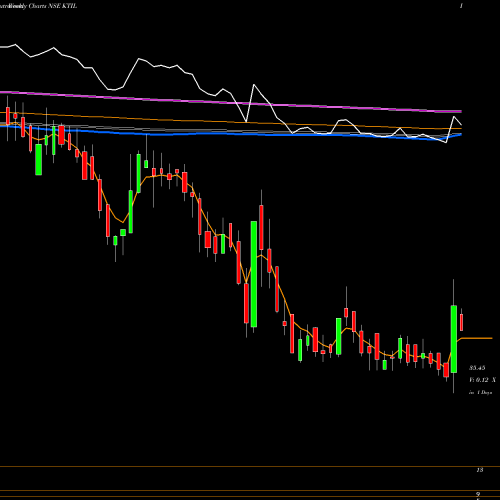Click the final red candlestick at chart end
The image size is (500, 500).
click(462, 322)
